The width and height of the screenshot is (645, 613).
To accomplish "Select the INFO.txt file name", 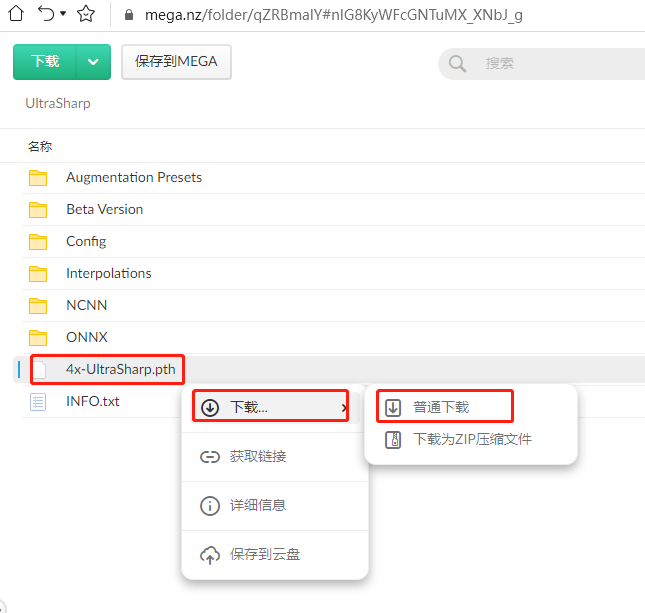I will (93, 402).
